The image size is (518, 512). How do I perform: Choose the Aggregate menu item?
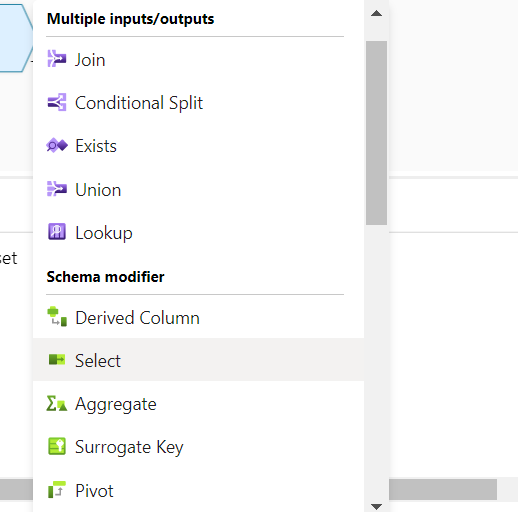tap(198, 404)
